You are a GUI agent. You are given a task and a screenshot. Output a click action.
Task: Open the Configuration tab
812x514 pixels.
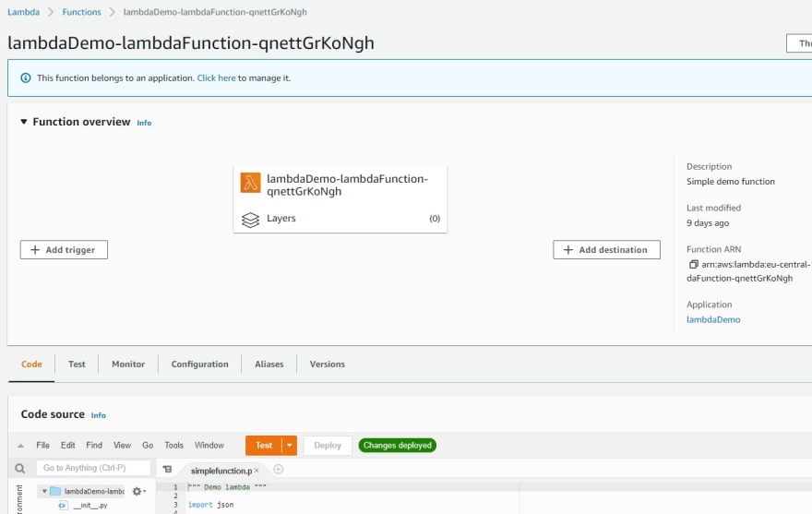pyautogui.click(x=200, y=365)
